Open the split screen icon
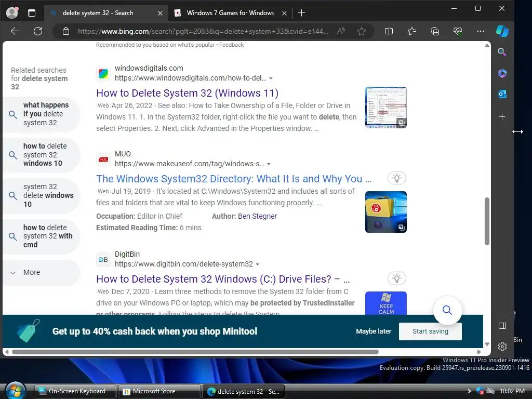 click(x=389, y=31)
